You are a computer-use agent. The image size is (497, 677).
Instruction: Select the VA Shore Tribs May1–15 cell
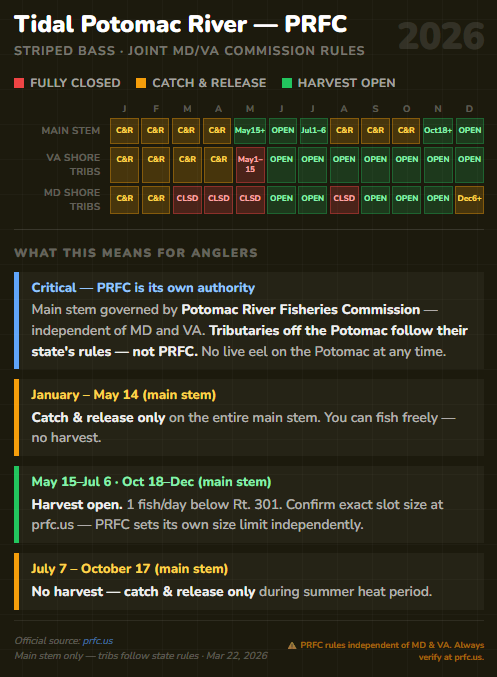250,165
